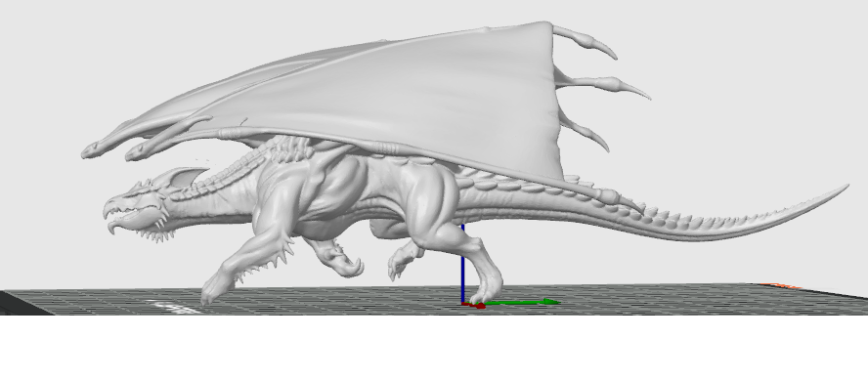Screen dimensions: 868x380
Task: Click the middle wing finger claw
Action: click(603, 86)
